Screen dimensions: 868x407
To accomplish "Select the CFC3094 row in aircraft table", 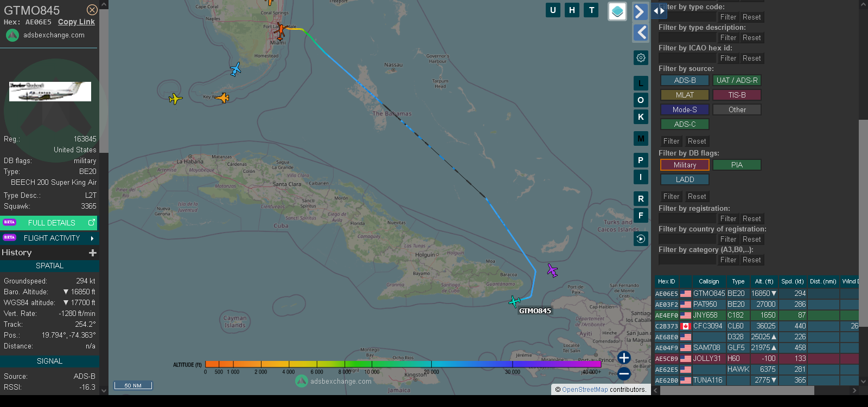I will pos(756,326).
